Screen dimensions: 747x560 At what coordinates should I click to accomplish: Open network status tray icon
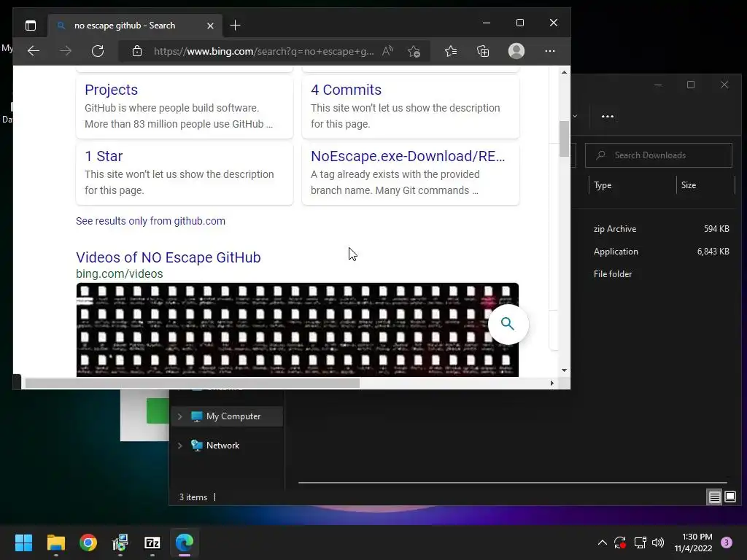640,542
